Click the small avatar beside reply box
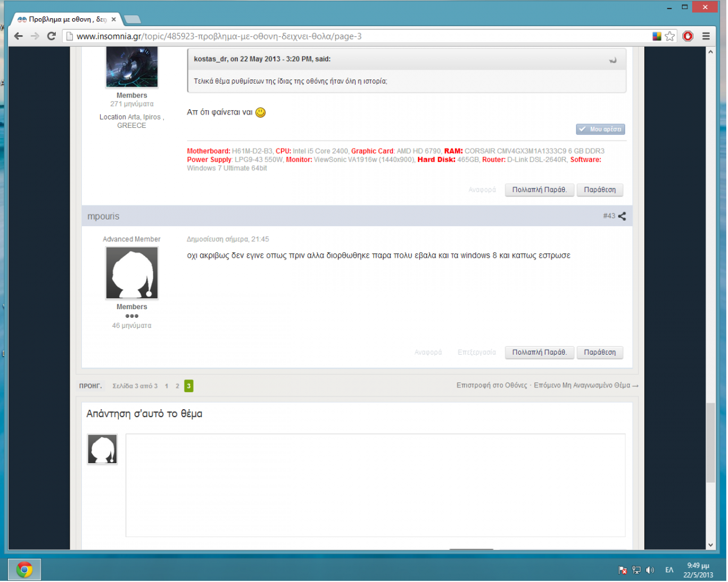The width and height of the screenshot is (728, 582). (x=103, y=449)
